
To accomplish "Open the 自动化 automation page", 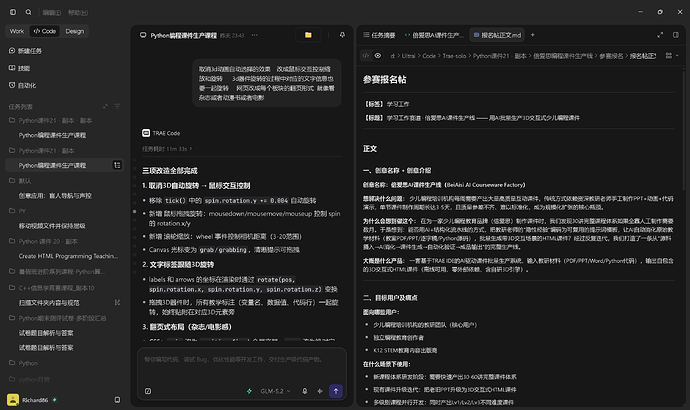I will click(x=22, y=85).
